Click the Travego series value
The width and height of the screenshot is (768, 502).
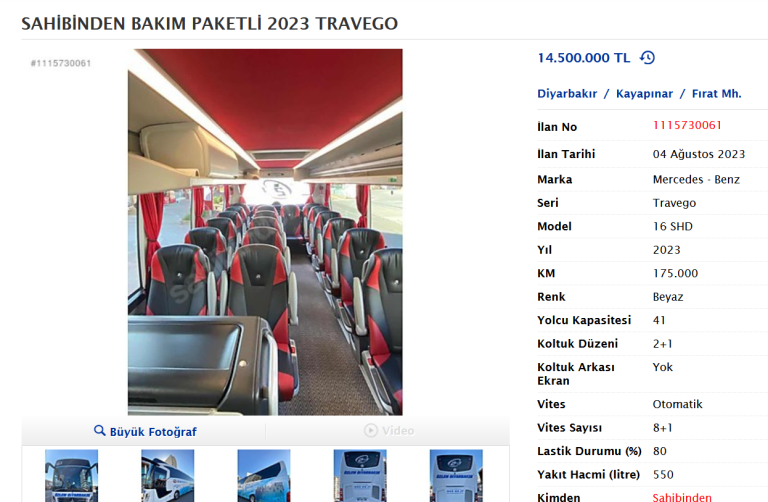674,203
